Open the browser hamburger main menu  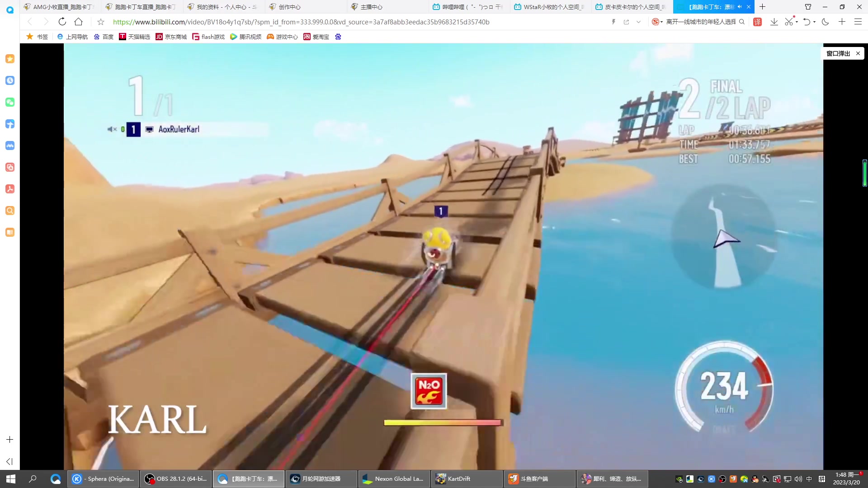(x=858, y=22)
